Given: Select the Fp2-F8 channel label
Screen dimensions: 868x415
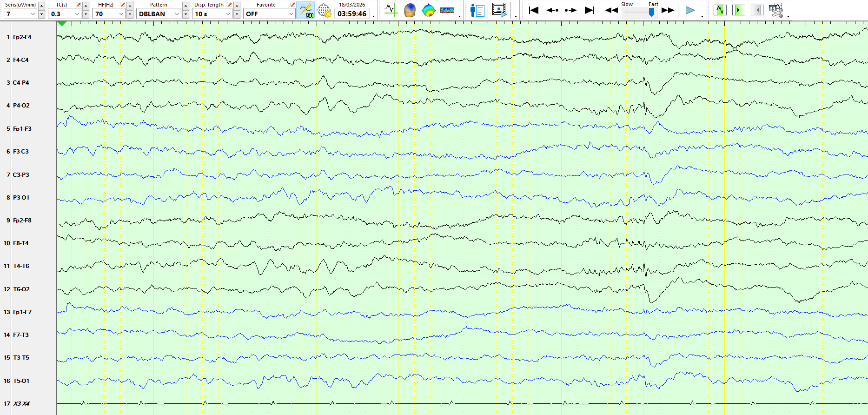Looking at the screenshot, I should coord(22,221).
